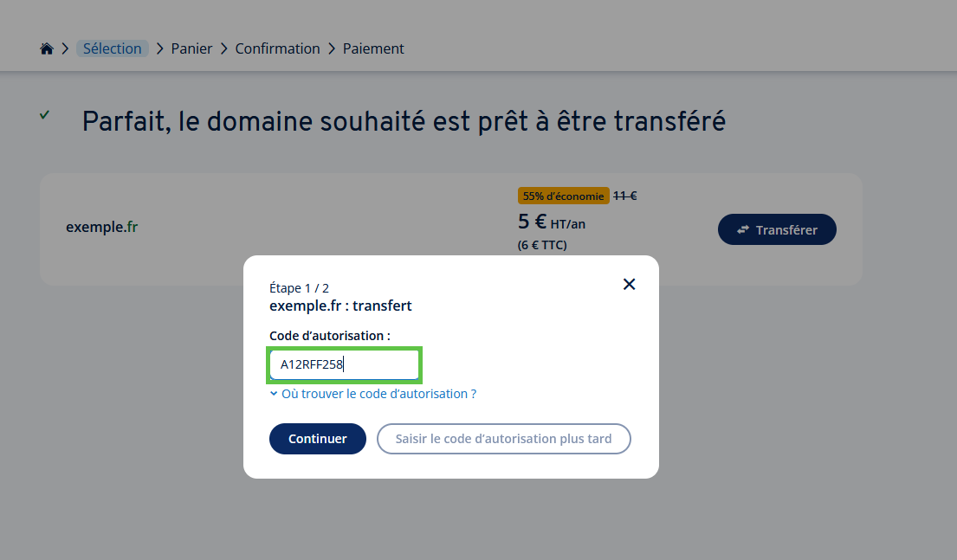
Task: Click the exemple.fr domain name in the card
Action: point(102,228)
